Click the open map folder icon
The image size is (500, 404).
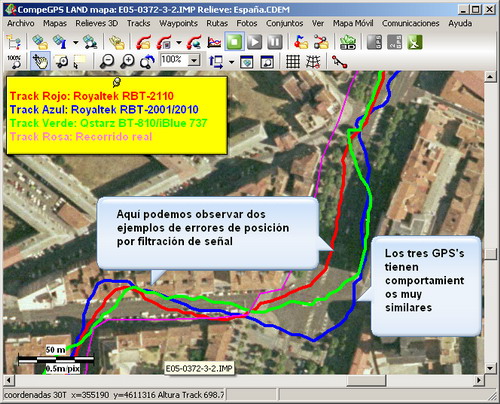40,42
